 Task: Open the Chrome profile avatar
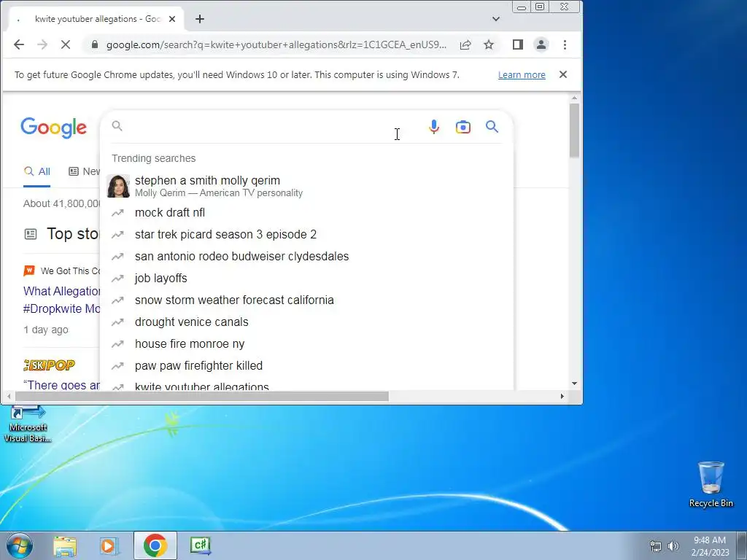541,44
